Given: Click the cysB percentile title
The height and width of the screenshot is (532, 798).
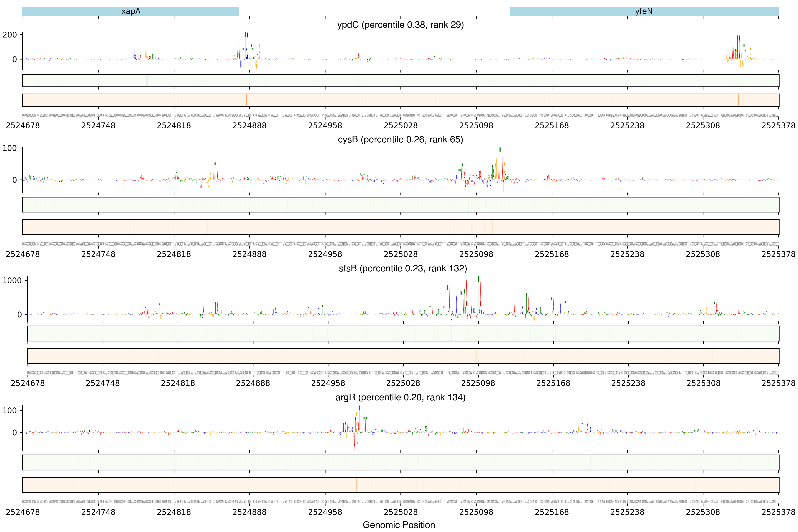Looking at the screenshot, I should click(400, 139).
